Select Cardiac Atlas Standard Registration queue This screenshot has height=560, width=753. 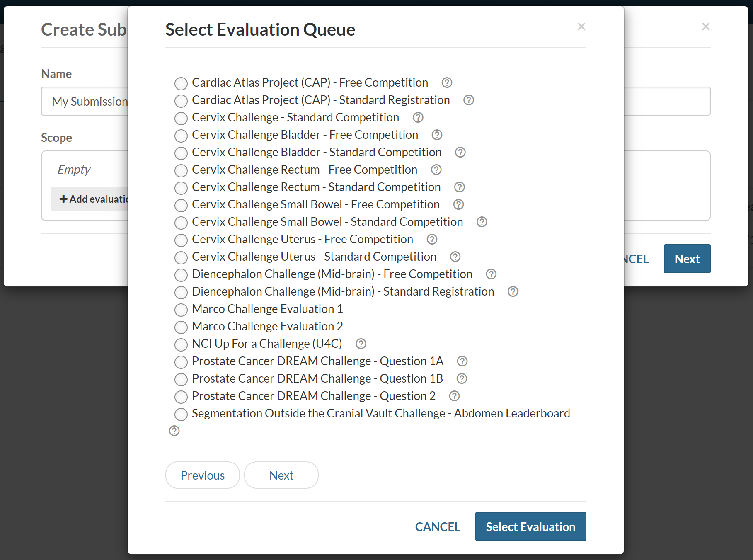point(181,101)
